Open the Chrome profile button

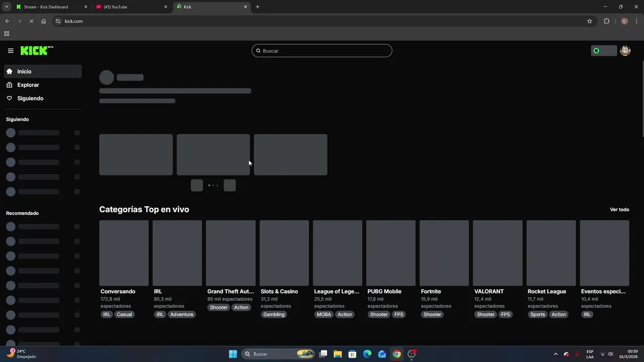click(624, 21)
